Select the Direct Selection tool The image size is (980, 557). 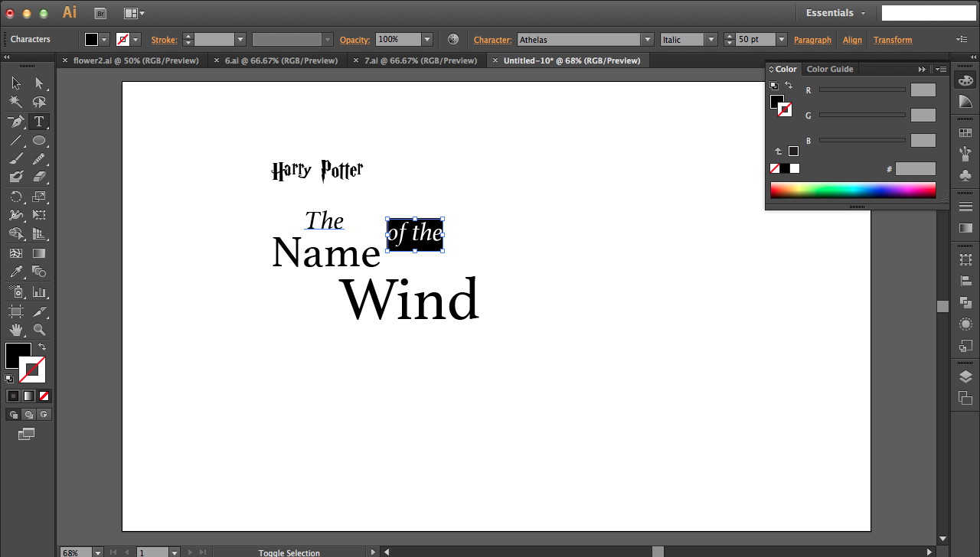tap(39, 83)
